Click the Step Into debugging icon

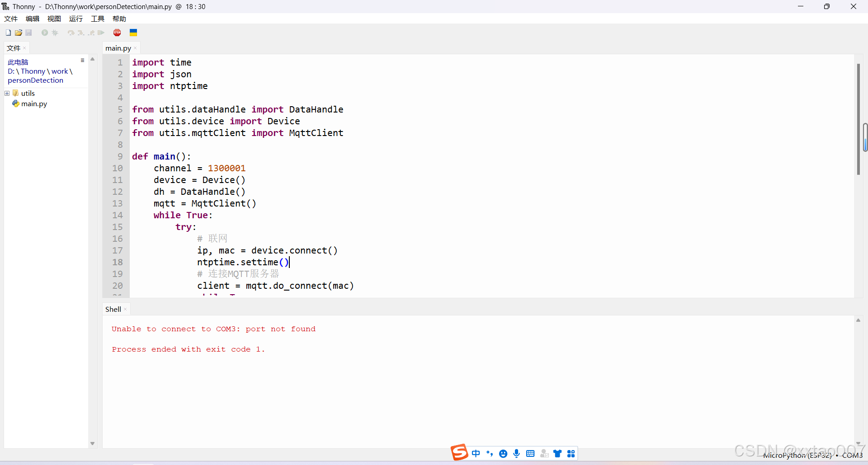(80, 33)
